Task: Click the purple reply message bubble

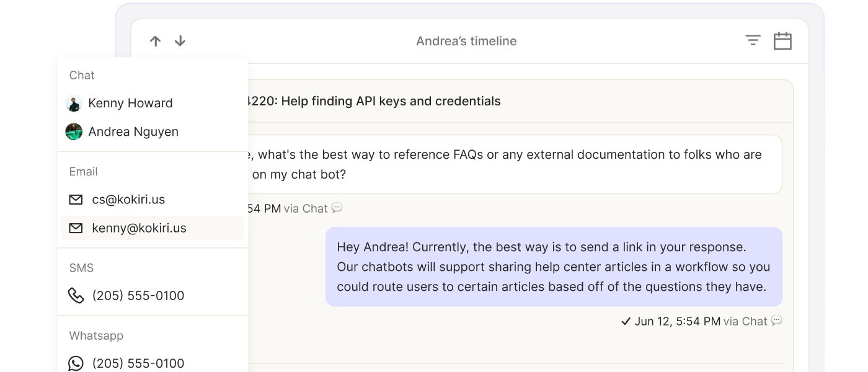Action: (553, 267)
